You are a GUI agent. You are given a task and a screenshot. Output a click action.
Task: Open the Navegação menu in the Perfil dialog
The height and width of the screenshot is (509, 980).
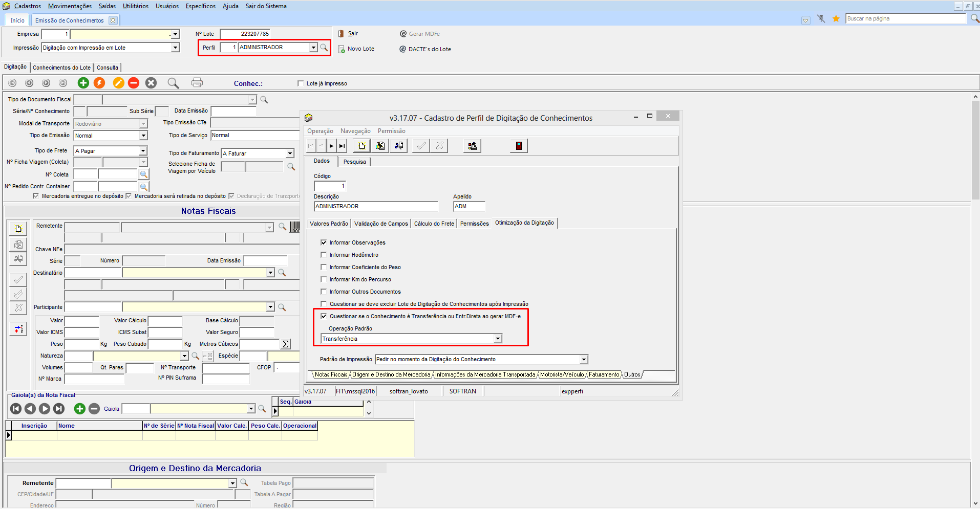coord(355,131)
